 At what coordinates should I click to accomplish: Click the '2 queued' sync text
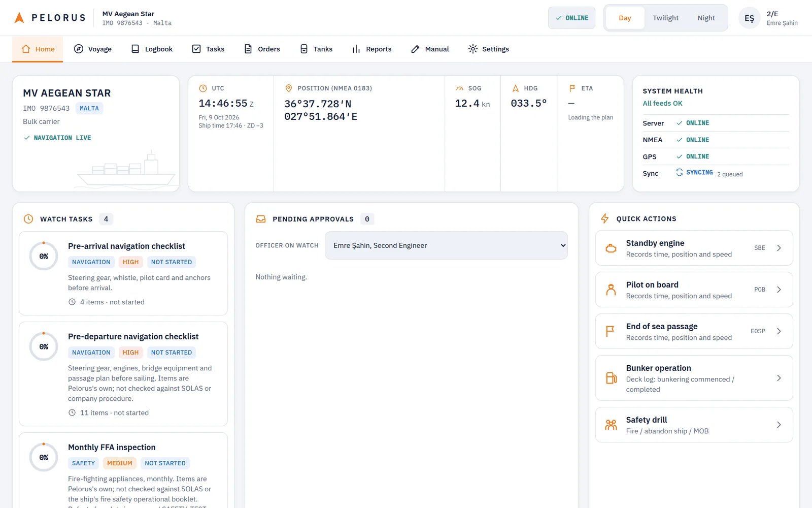point(730,174)
